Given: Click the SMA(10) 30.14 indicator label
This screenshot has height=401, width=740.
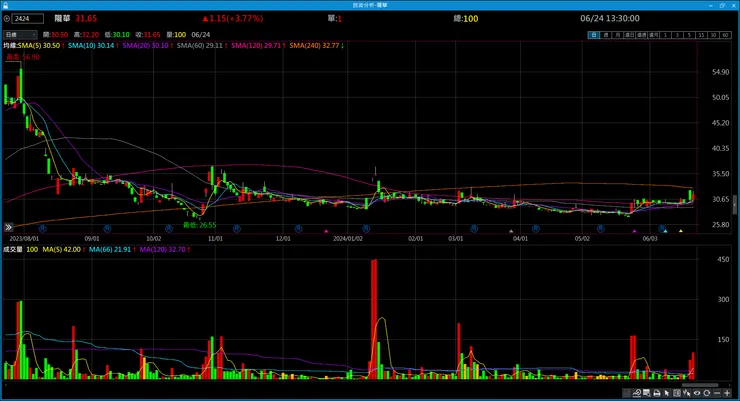Looking at the screenshot, I should click(x=92, y=45).
